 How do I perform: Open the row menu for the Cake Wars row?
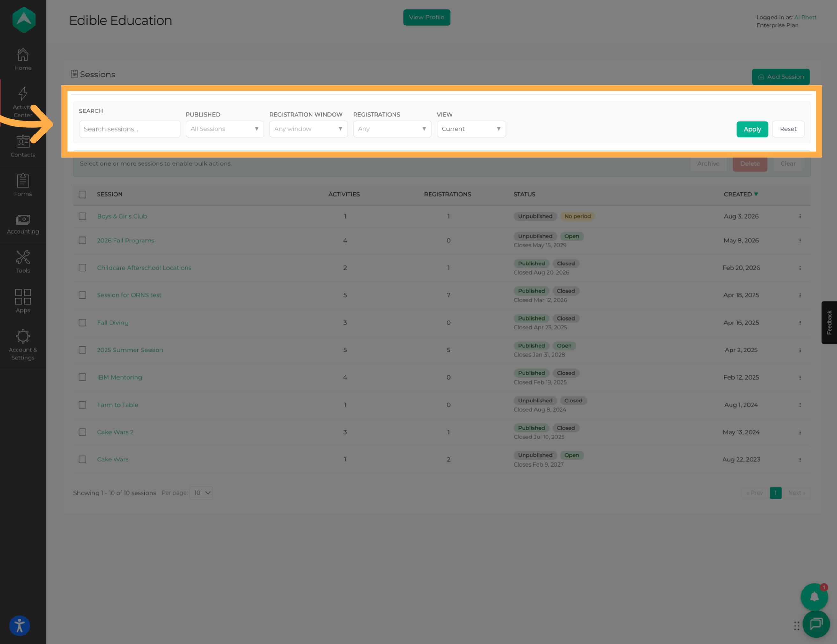[x=800, y=460]
